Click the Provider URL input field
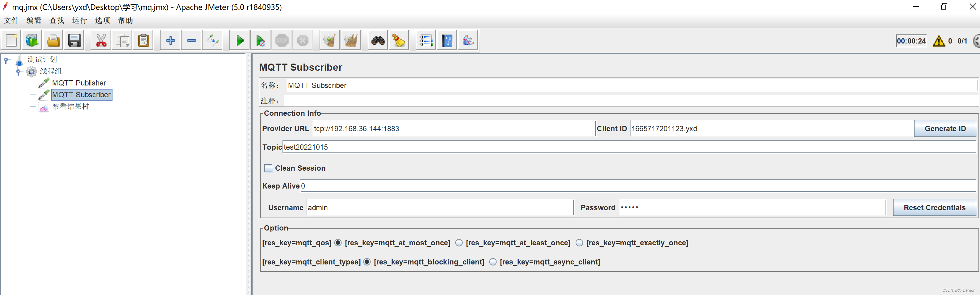 coord(454,128)
